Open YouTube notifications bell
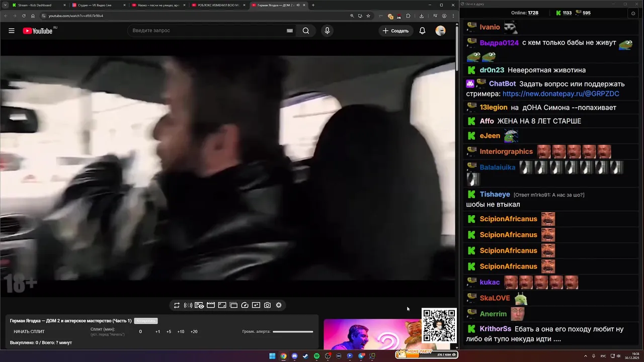Image resolution: width=644 pixels, height=362 pixels. 423,31
